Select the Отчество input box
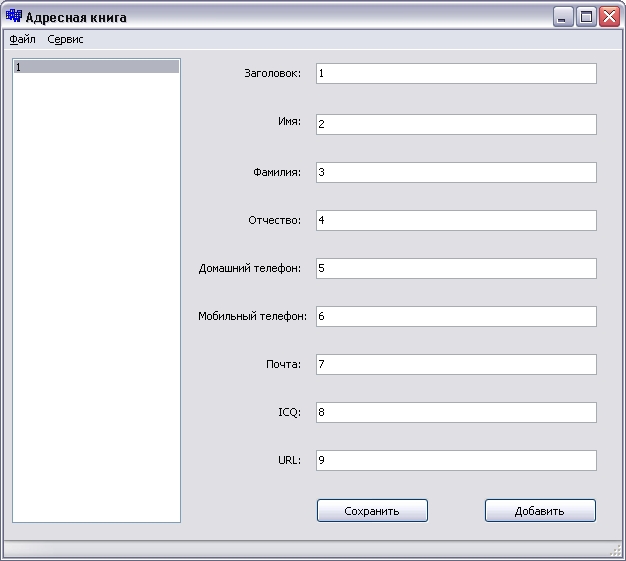 coord(456,220)
